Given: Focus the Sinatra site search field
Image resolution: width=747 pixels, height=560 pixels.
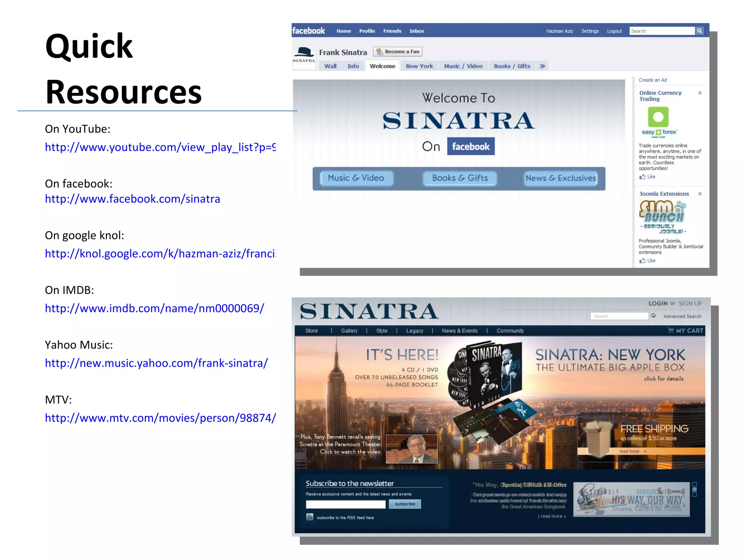Looking at the screenshot, I should click(x=619, y=316).
